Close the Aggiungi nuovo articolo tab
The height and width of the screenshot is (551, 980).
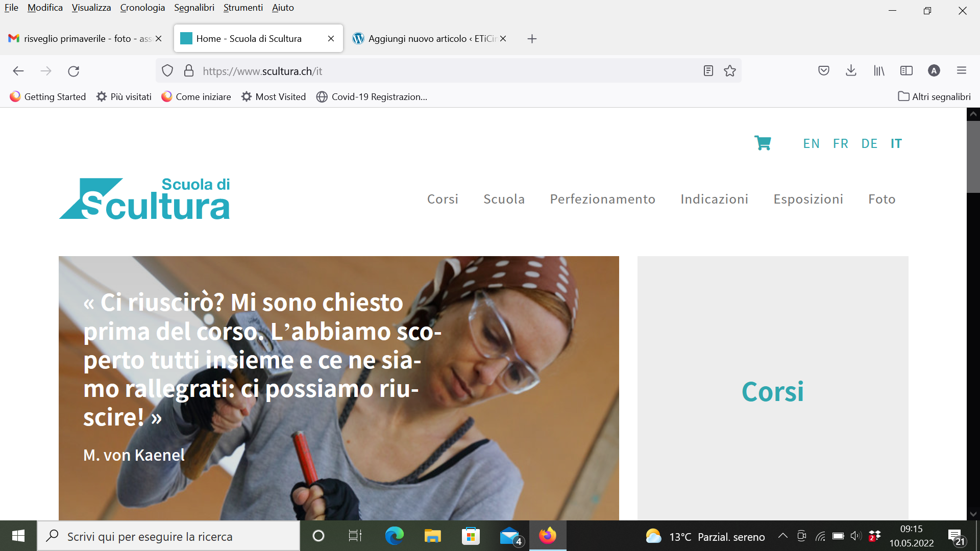503,39
